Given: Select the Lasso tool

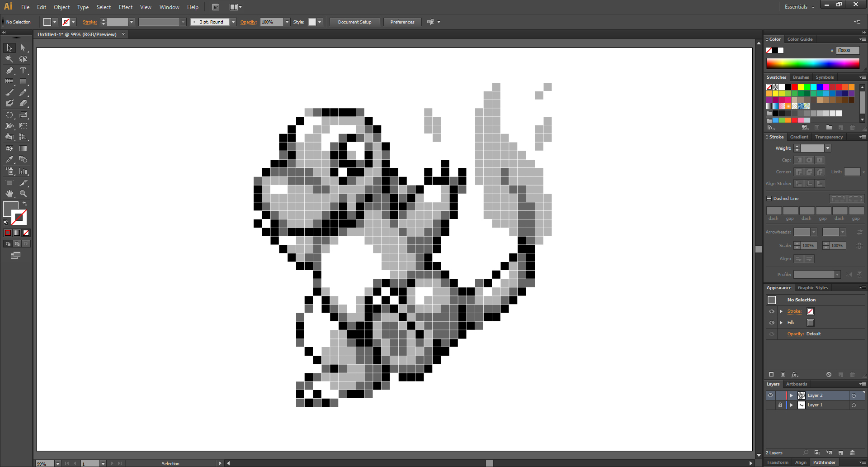Looking at the screenshot, I should 23,59.
